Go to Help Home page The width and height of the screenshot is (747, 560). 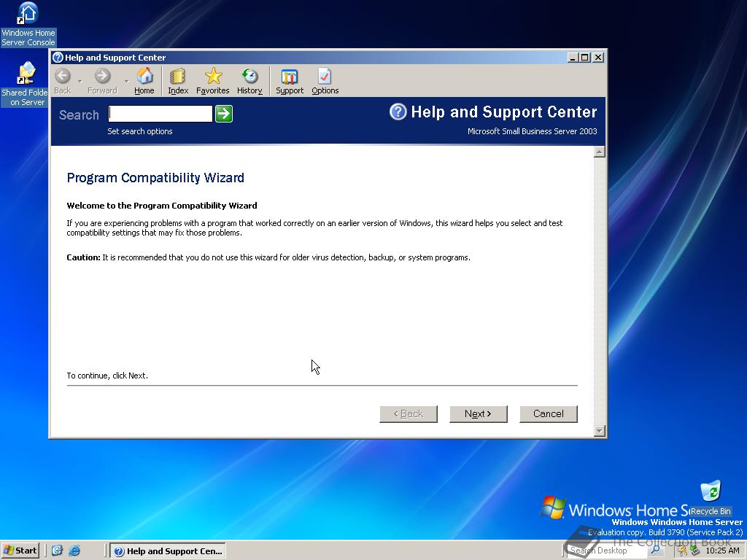[x=144, y=80]
